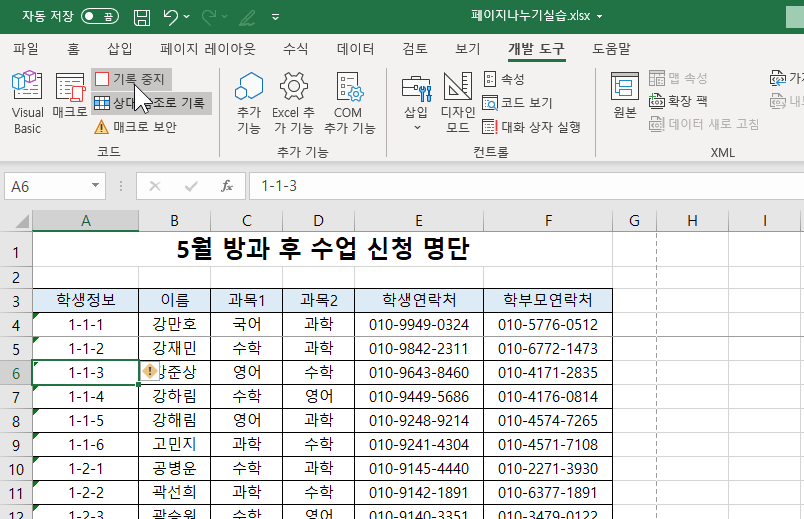Screen dimensions: 804x519
Task: Confirm entry with the checkmark button
Action: pyautogui.click(x=191, y=186)
